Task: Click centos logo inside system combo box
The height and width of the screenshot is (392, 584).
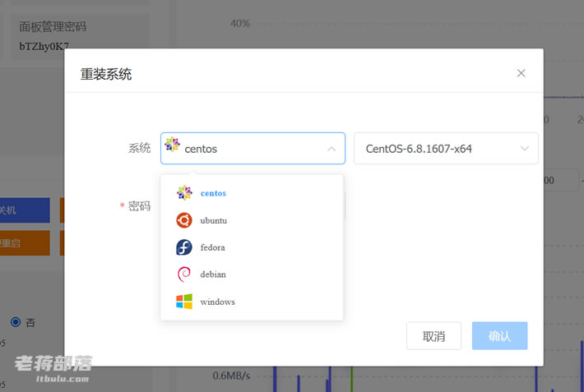Action: 172,145
